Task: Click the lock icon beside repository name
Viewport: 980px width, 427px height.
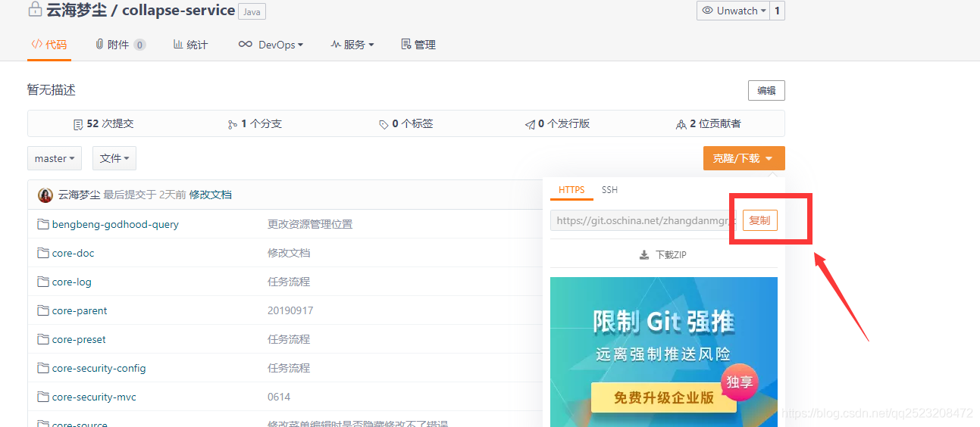Action: point(35,11)
